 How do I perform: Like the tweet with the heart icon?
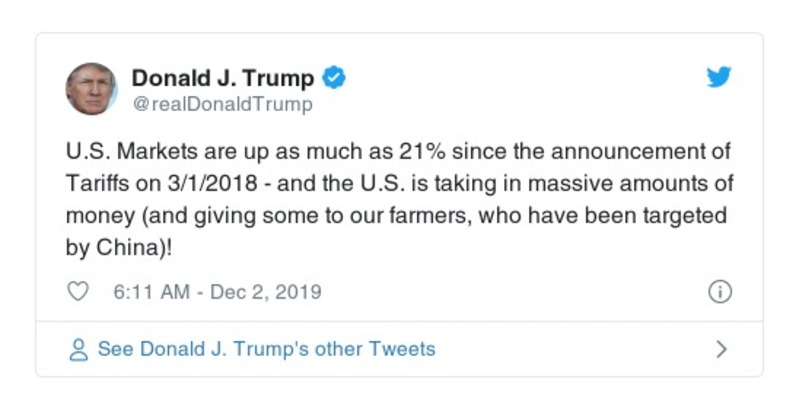click(78, 292)
